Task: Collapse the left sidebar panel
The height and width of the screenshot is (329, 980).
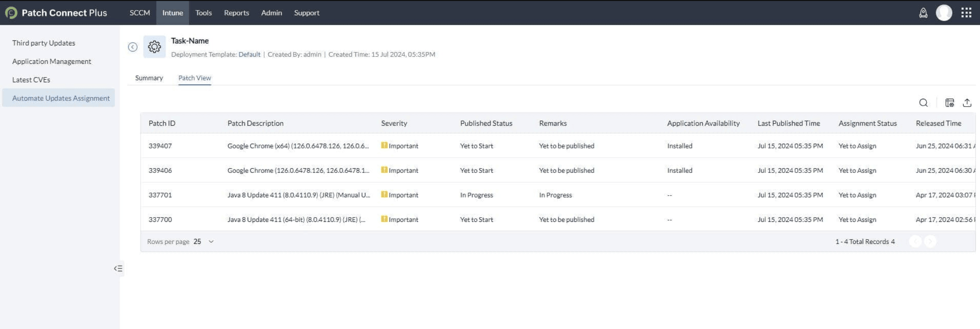Action: pyautogui.click(x=118, y=268)
